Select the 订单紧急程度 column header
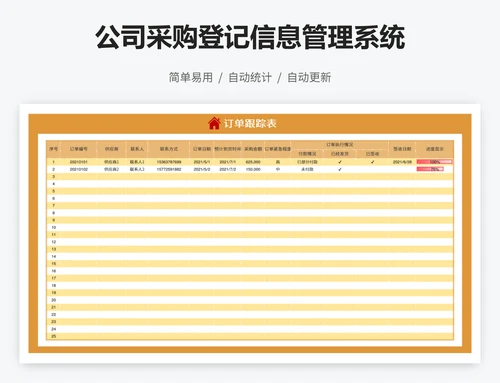The width and height of the screenshot is (500, 383). pos(278,149)
